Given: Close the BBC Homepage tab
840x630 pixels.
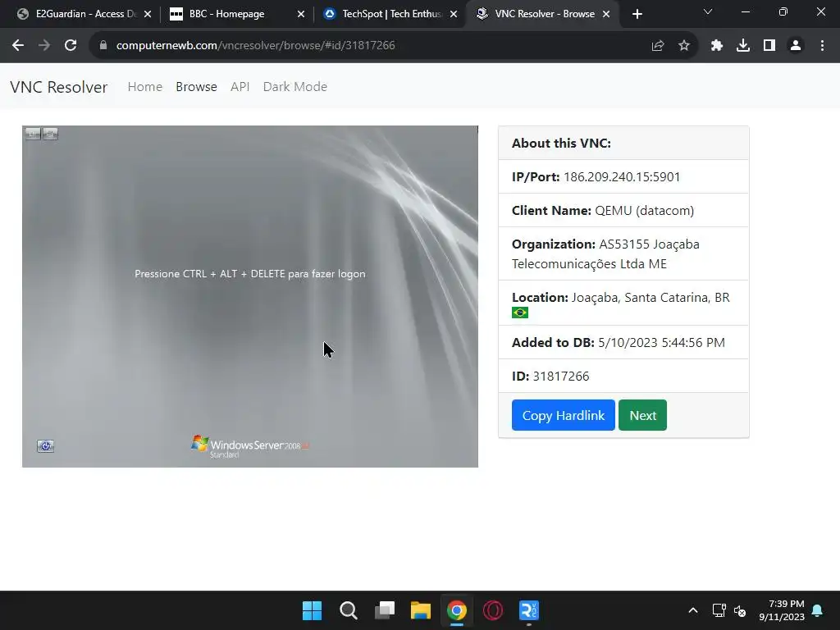Looking at the screenshot, I should (x=301, y=14).
